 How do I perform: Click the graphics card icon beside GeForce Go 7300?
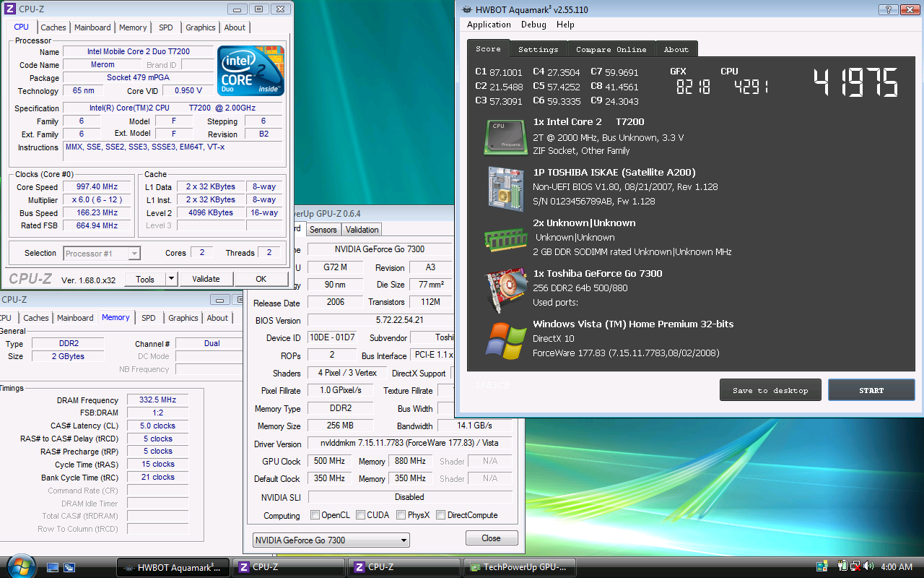505,289
